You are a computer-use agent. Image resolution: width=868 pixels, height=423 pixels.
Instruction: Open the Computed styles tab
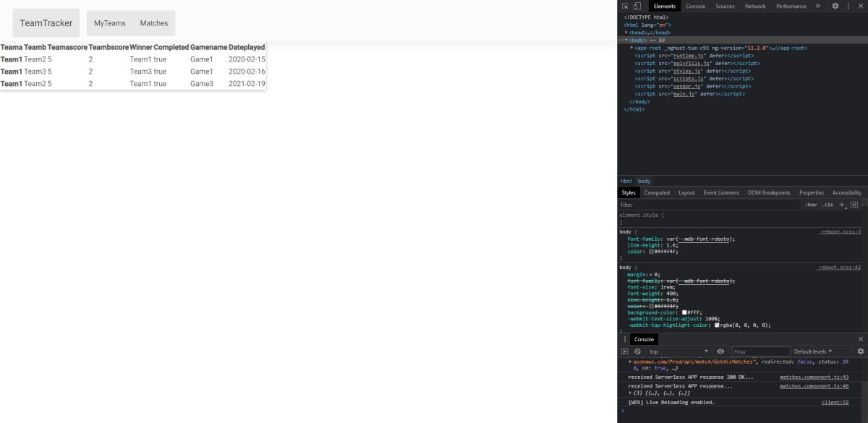click(x=657, y=192)
